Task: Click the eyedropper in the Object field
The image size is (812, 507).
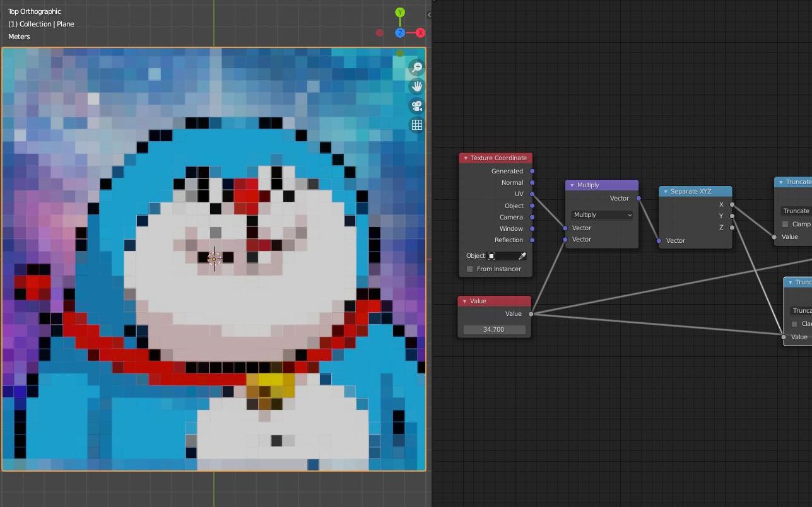Action: pyautogui.click(x=522, y=256)
